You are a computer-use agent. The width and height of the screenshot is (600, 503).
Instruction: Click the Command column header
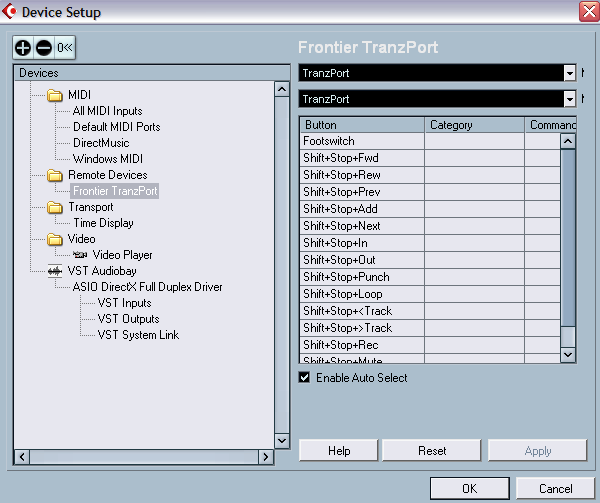pos(551,125)
